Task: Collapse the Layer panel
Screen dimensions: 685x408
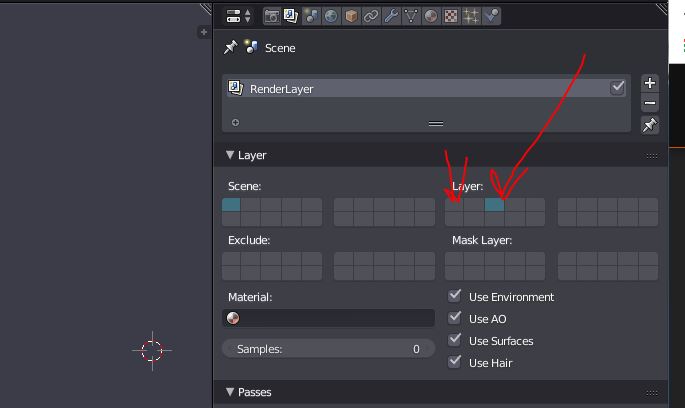Action: coord(230,155)
